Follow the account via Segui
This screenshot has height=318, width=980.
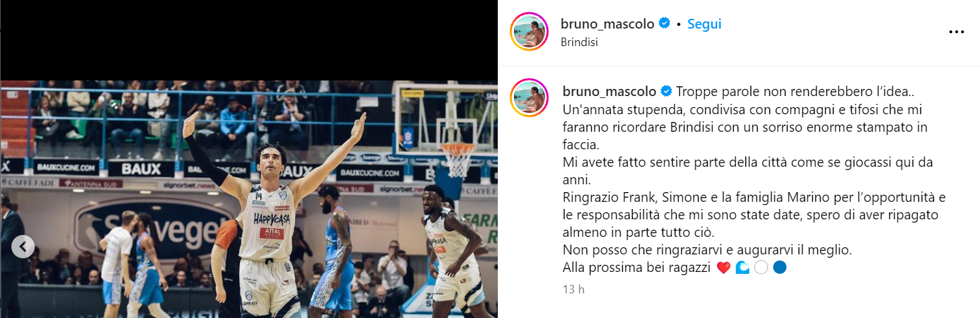click(x=705, y=24)
